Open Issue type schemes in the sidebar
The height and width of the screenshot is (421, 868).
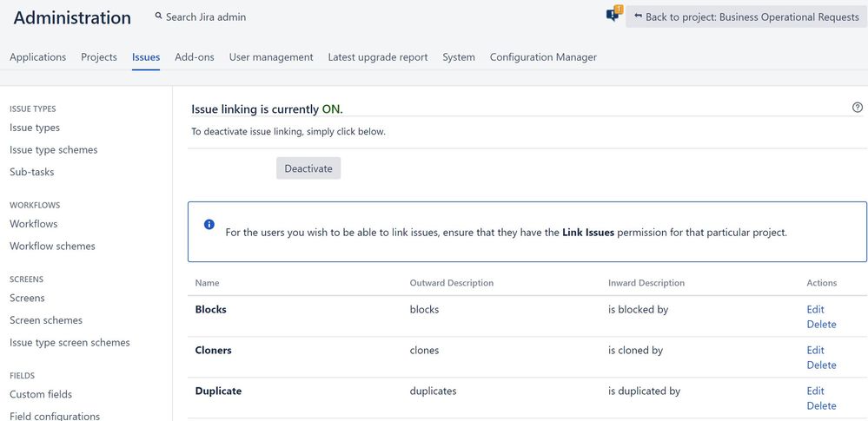pyautogui.click(x=54, y=150)
